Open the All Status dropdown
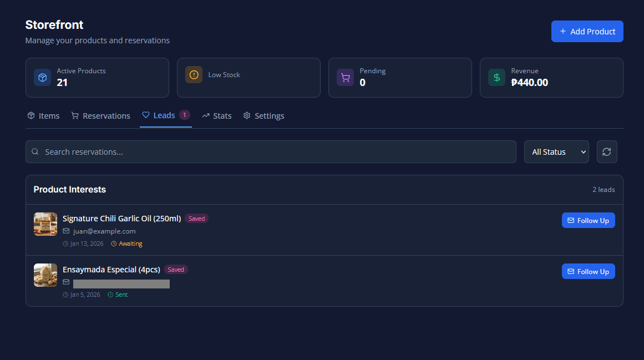Screen dimensions: 644x360 tap(556, 152)
